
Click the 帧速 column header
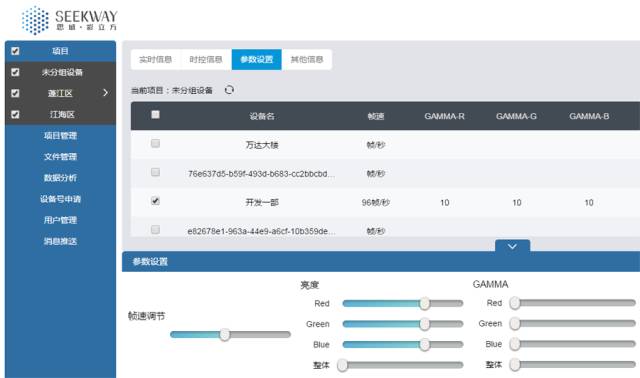(376, 116)
